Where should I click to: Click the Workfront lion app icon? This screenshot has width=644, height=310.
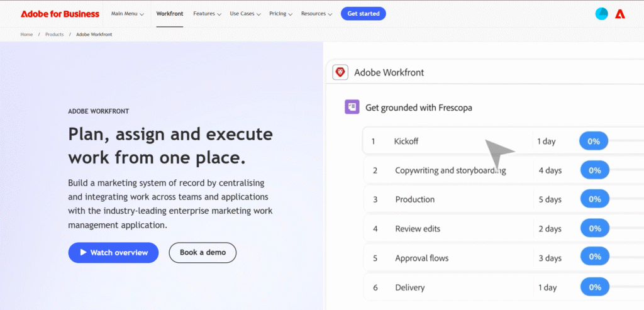click(340, 73)
